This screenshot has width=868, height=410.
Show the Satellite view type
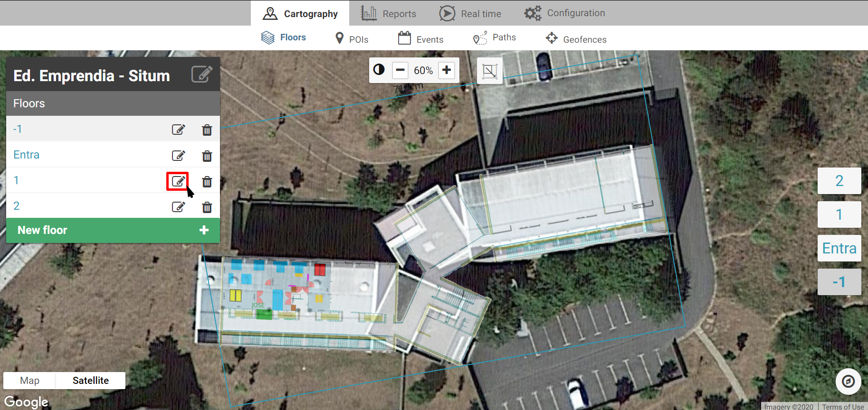point(91,381)
